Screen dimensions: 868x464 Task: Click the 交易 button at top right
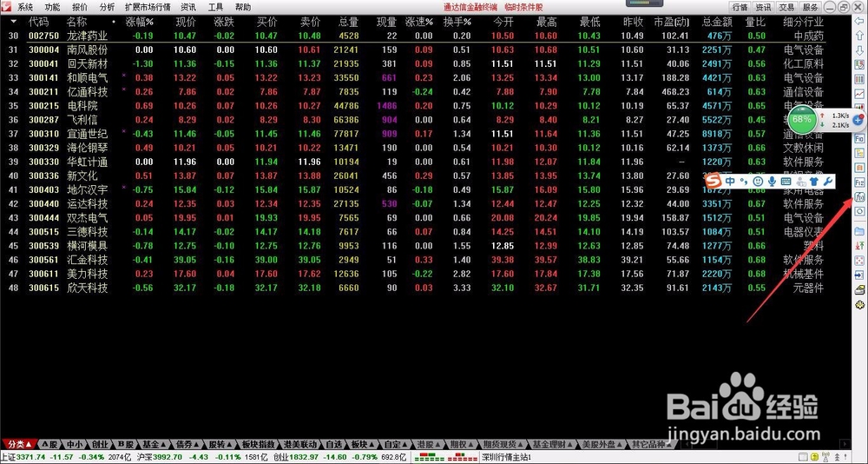coord(786,7)
